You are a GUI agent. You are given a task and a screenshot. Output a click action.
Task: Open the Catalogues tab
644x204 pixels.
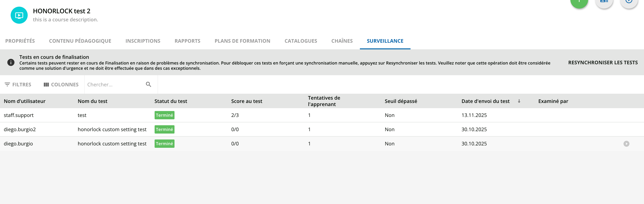click(301, 41)
